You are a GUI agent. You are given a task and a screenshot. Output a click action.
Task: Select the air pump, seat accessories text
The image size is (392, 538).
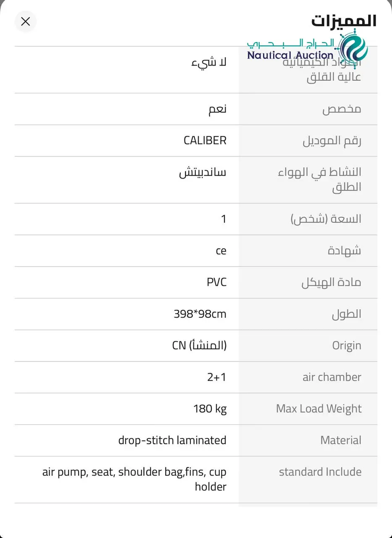(x=134, y=479)
